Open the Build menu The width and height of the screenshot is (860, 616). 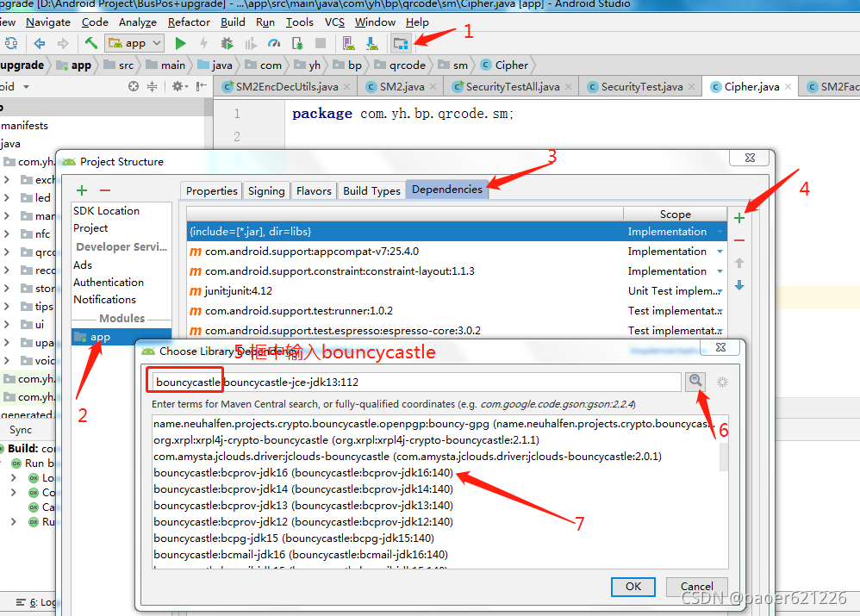coord(233,22)
